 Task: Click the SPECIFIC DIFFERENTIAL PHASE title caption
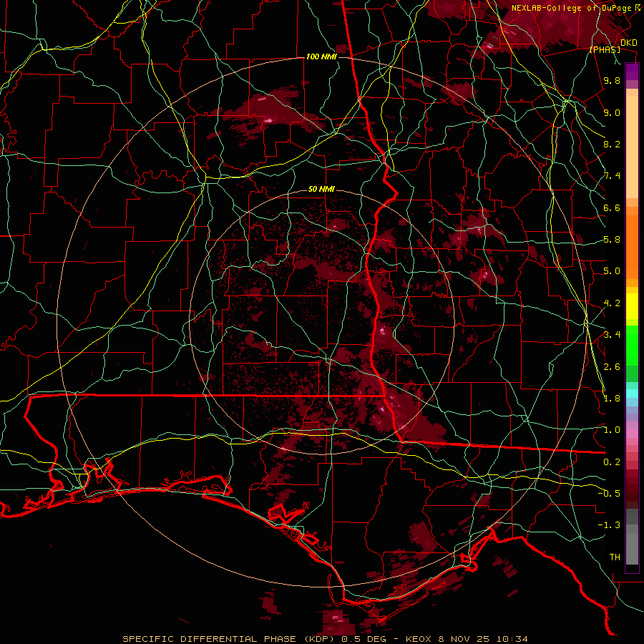[326, 639]
